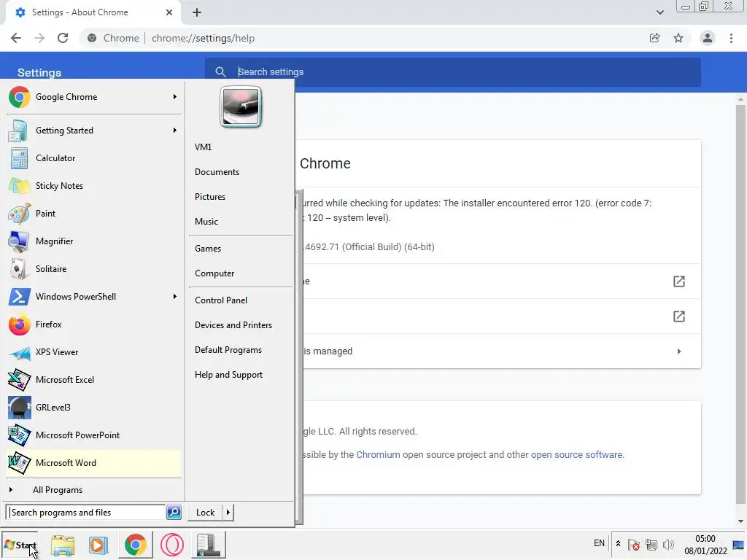This screenshot has width=747, height=560.
Task: Share this page icon in address bar
Action: [655, 38]
